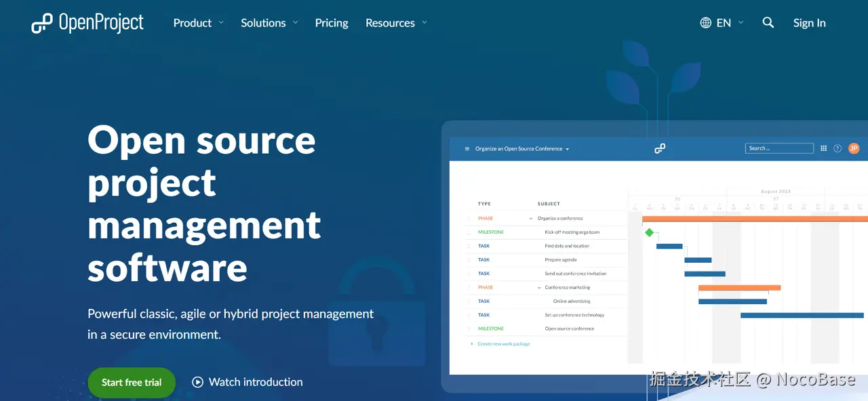Click the OpenProject logo in the app's blue bar

[x=659, y=148]
